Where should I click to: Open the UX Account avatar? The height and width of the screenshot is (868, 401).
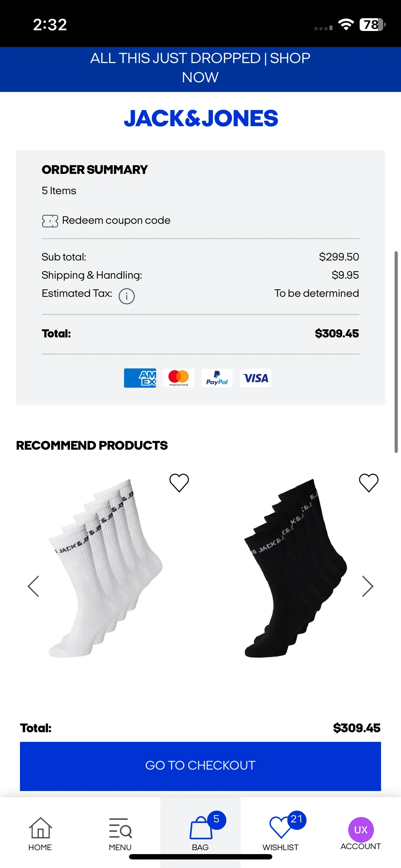(x=361, y=830)
